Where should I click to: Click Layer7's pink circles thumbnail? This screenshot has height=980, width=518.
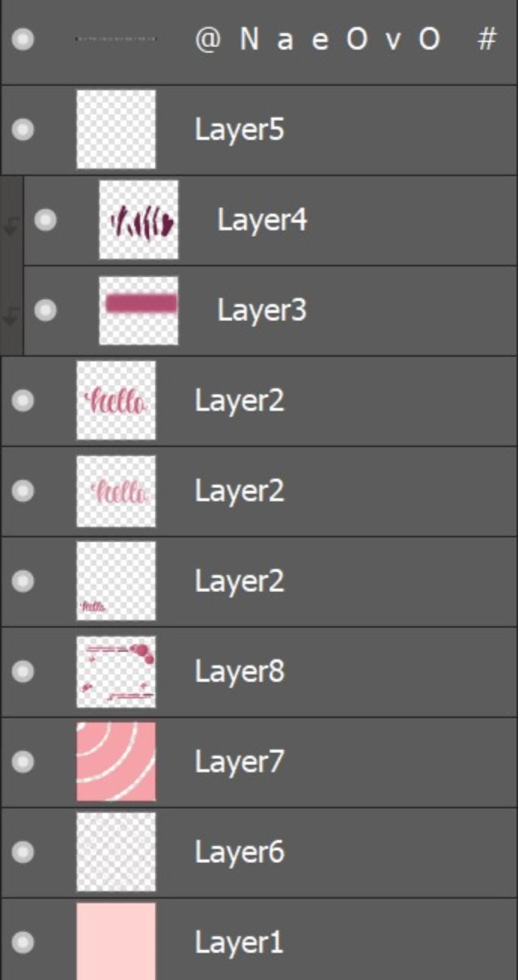[x=116, y=762]
